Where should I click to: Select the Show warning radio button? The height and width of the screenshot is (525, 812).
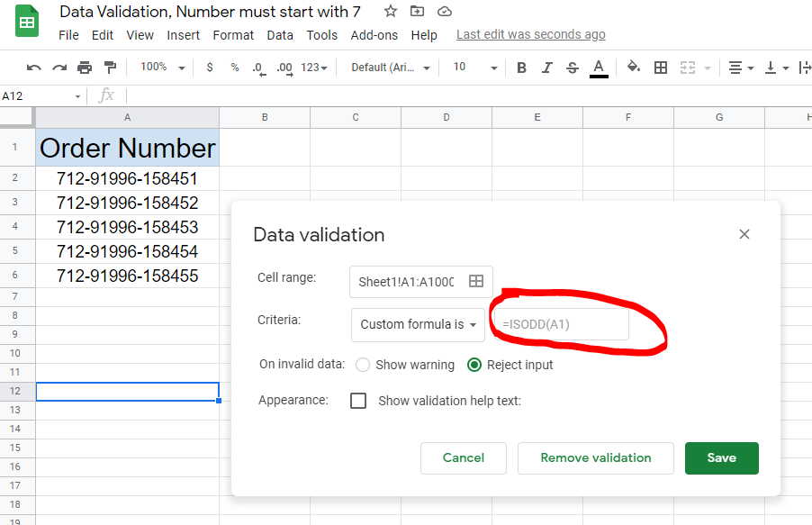click(363, 365)
